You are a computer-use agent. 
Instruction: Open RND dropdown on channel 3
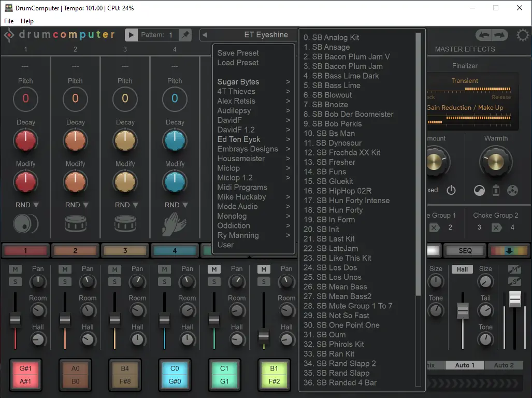pos(126,205)
